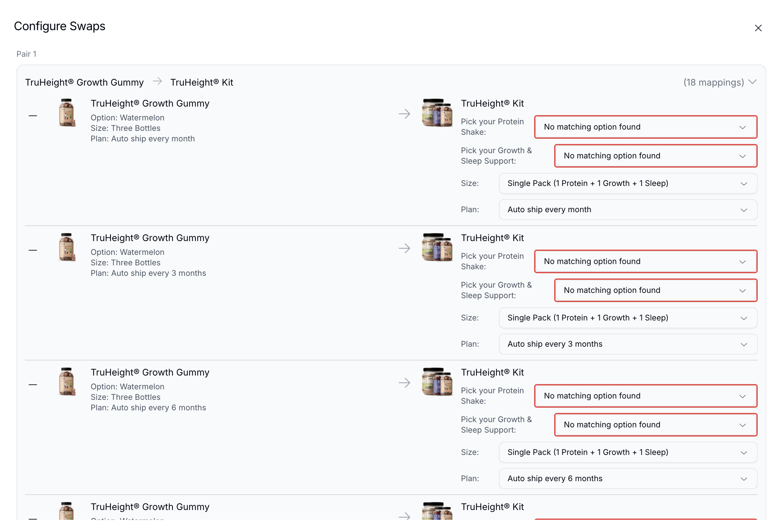Click Growth Gummy thumbnail in 3 months row
This screenshot has height=532, width=782.
tap(67, 247)
